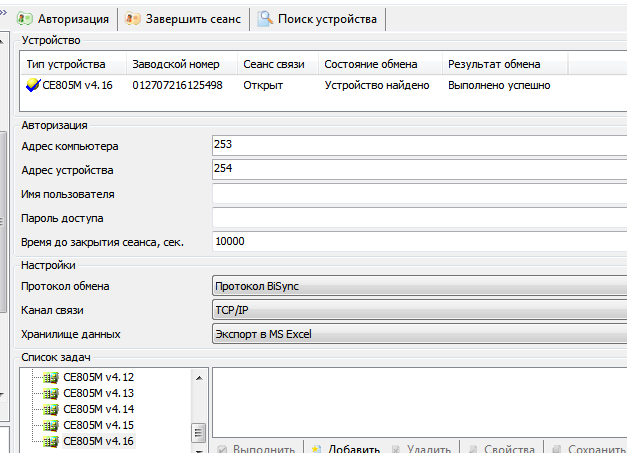Click the CE805M v4.16 device row icon
This screenshot has height=453, width=627.
33,86
